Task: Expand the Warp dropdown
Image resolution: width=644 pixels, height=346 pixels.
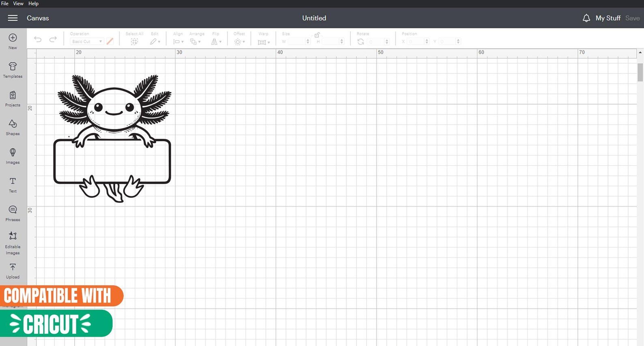Action: coord(264,42)
